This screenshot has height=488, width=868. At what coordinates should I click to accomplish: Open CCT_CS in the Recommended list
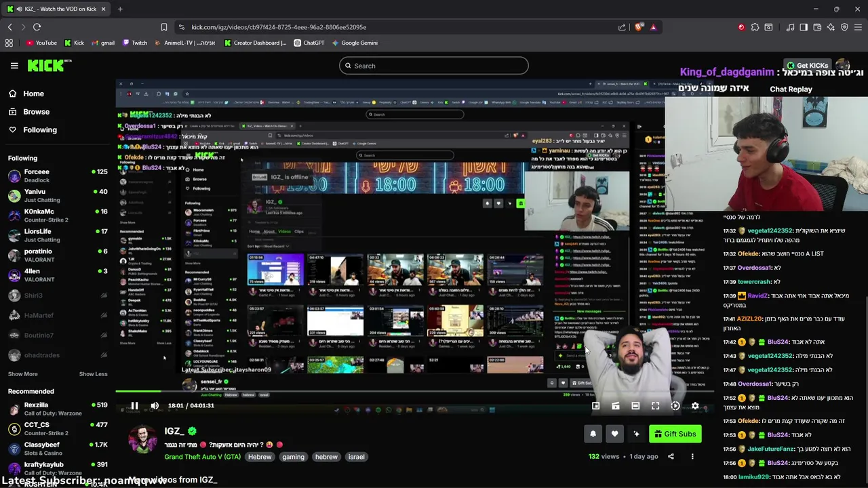pyautogui.click(x=57, y=428)
